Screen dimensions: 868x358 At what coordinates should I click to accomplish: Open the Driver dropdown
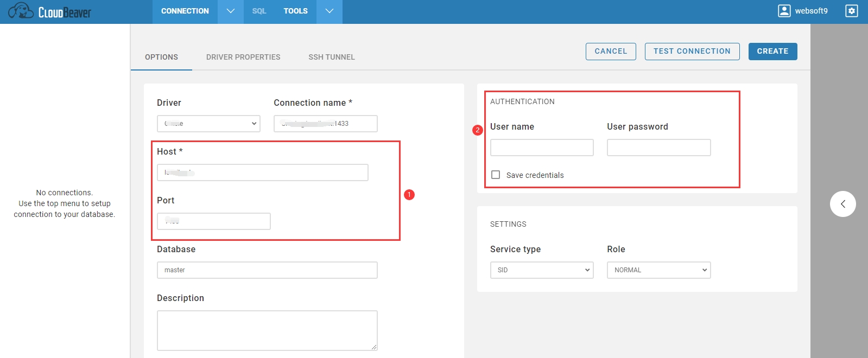point(208,124)
